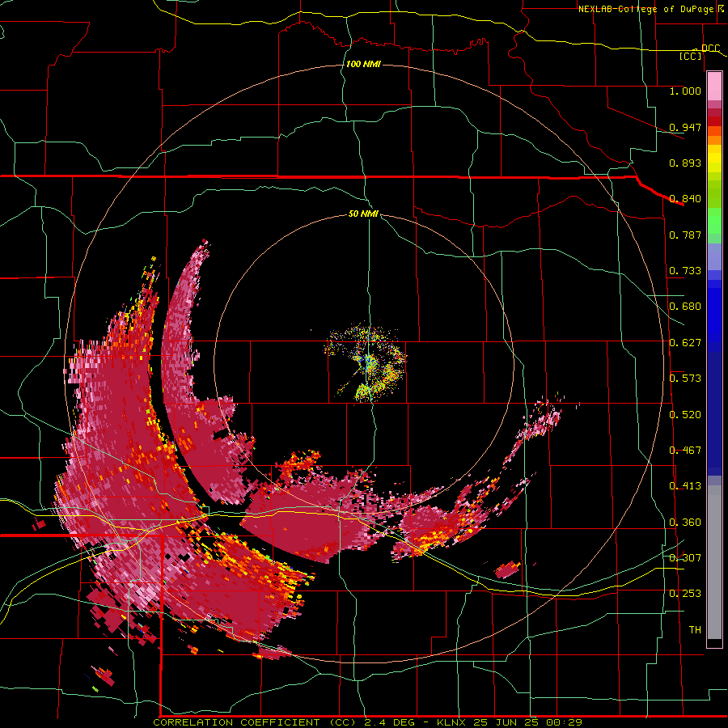
Task: Click the TH label at legend bottom
Action: 695,630
